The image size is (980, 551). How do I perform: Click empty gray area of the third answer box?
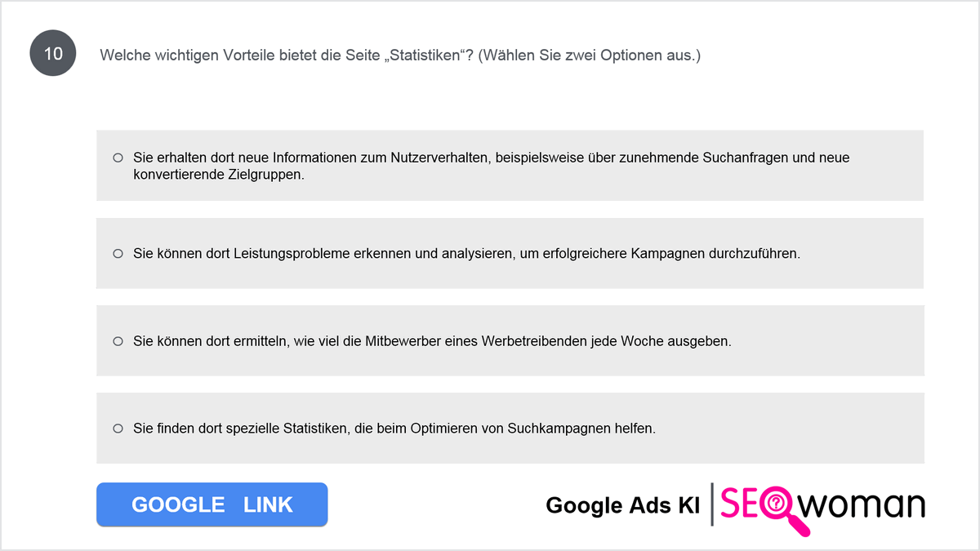825,340
